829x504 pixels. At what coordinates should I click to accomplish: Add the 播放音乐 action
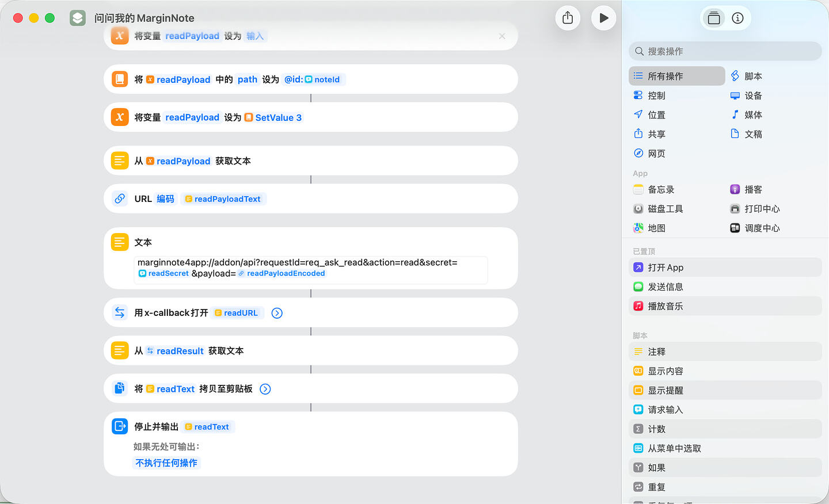click(725, 306)
